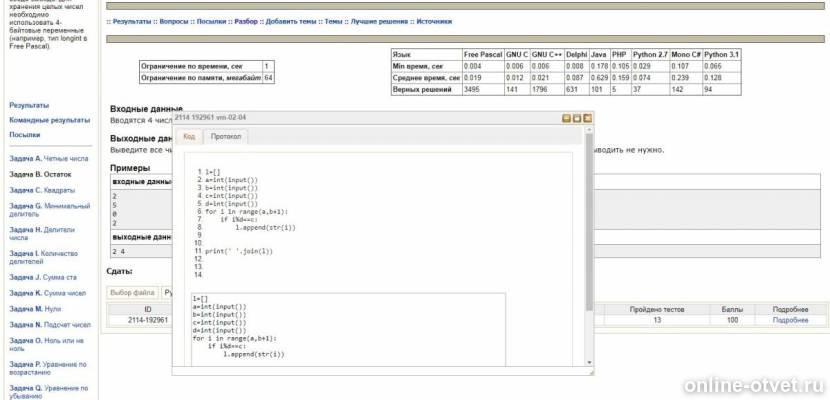830x400 pixels.
Task: Go to Разбор in top navigation
Action: coord(245,21)
